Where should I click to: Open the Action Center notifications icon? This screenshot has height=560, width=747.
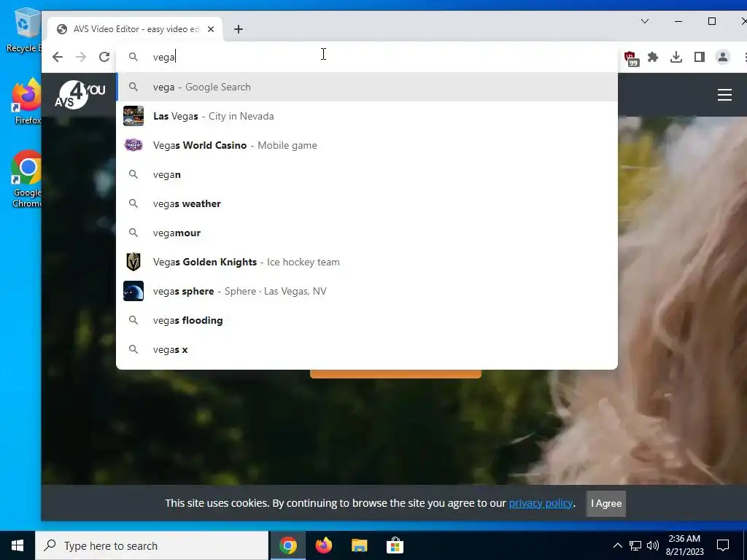(x=723, y=545)
